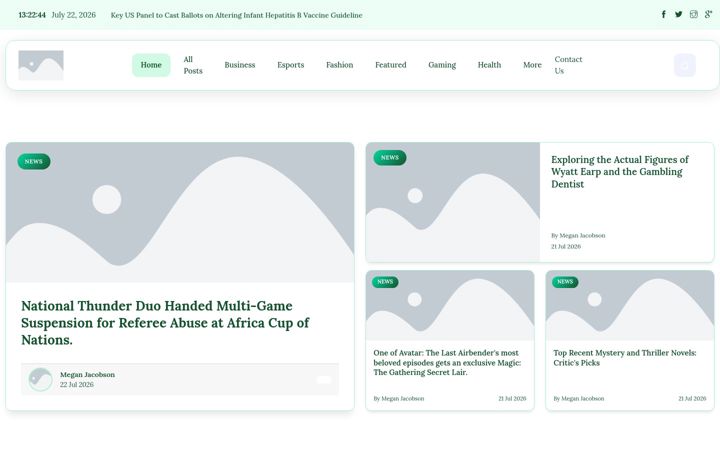Expand the More menu

532,65
